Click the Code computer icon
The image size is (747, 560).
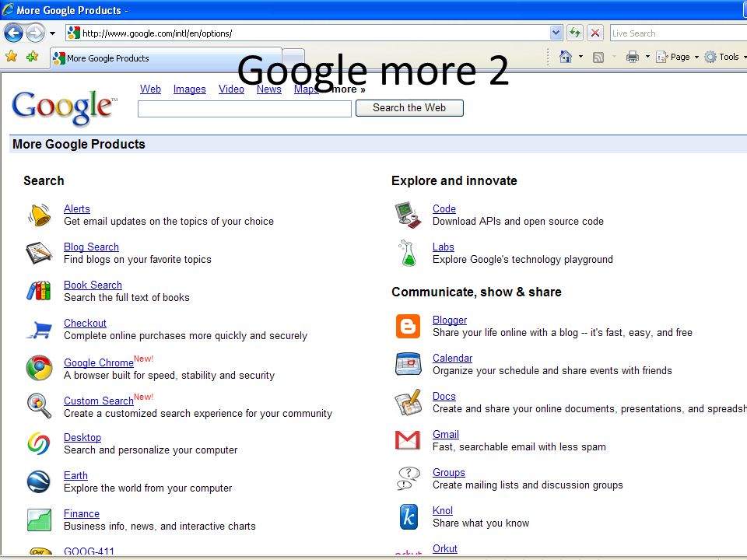(x=408, y=215)
